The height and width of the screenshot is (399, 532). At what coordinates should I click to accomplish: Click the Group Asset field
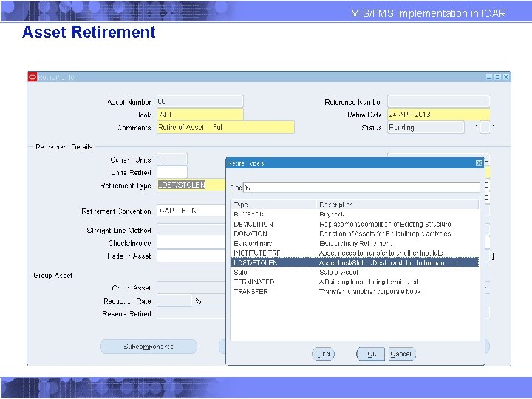click(x=191, y=287)
